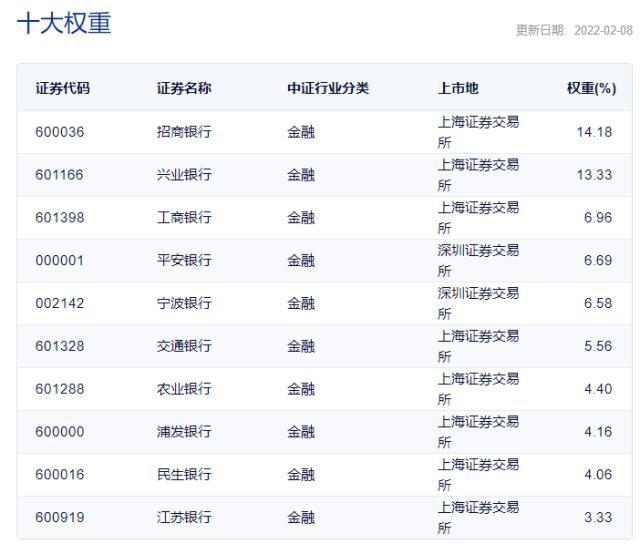Click the weight value 13.33

[594, 175]
